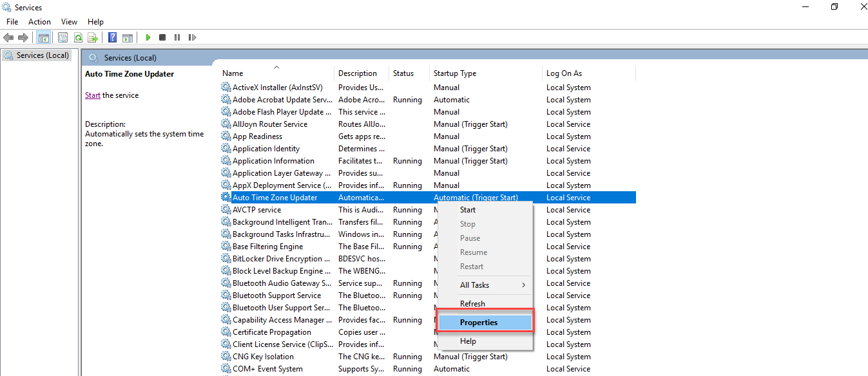Click the Start service green play icon
The height and width of the screenshot is (376, 868).
point(148,37)
